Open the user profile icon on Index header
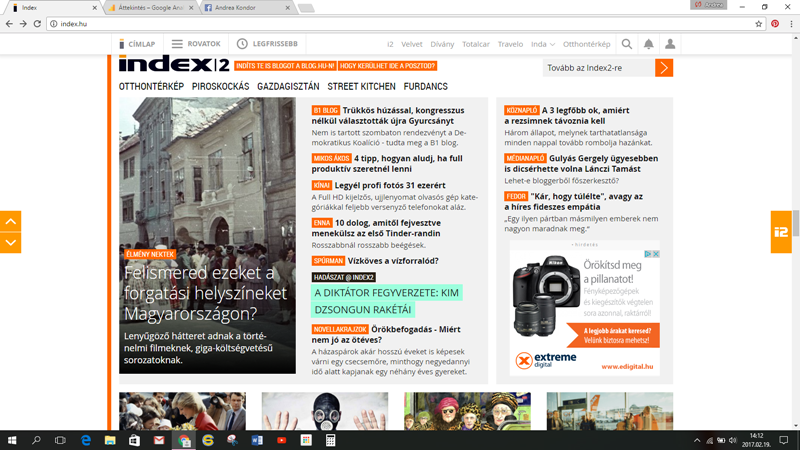 tap(670, 44)
